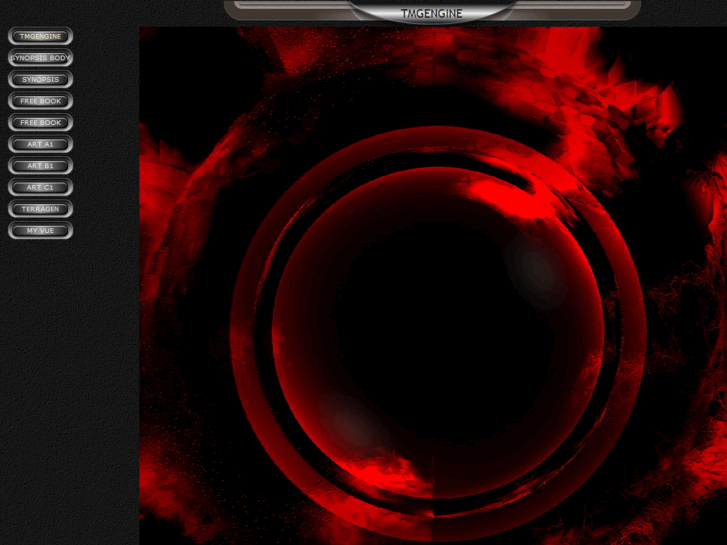The height and width of the screenshot is (545, 727).
Task: Open the TMGENGINE sidebar button
Action: coord(40,36)
